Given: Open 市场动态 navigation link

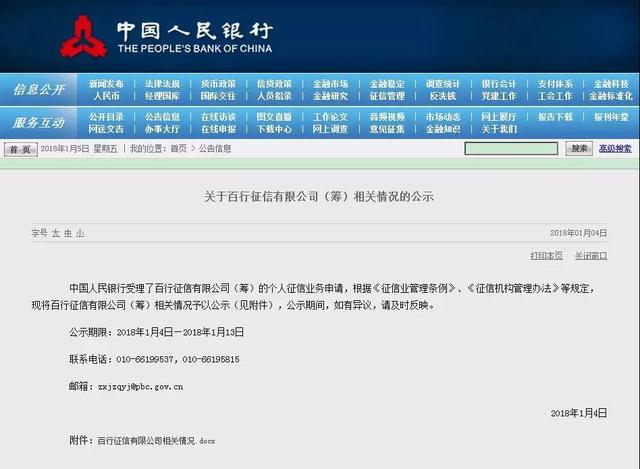Looking at the screenshot, I should tap(443, 117).
